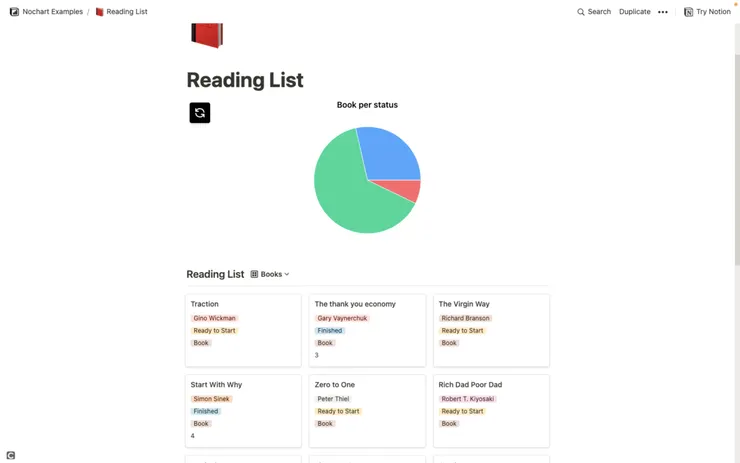The height and width of the screenshot is (463, 740).
Task: Click the red book page icon
Action: coord(207,36)
